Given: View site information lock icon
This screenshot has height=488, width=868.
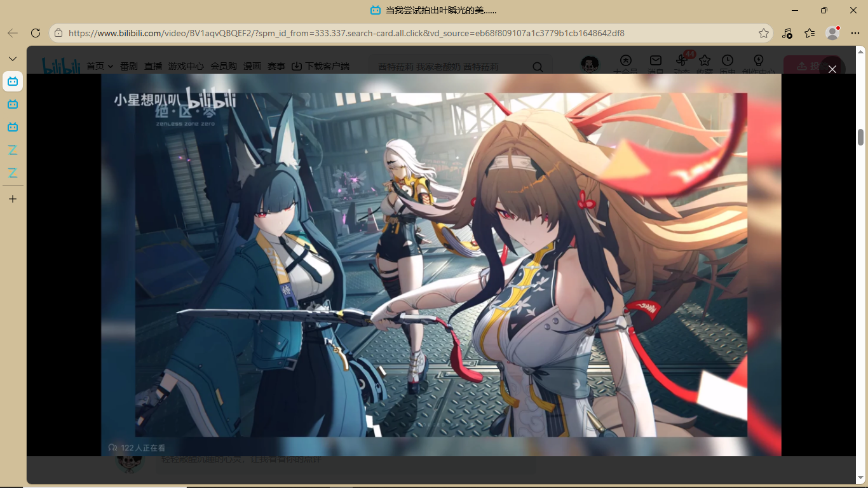Looking at the screenshot, I should (x=58, y=33).
